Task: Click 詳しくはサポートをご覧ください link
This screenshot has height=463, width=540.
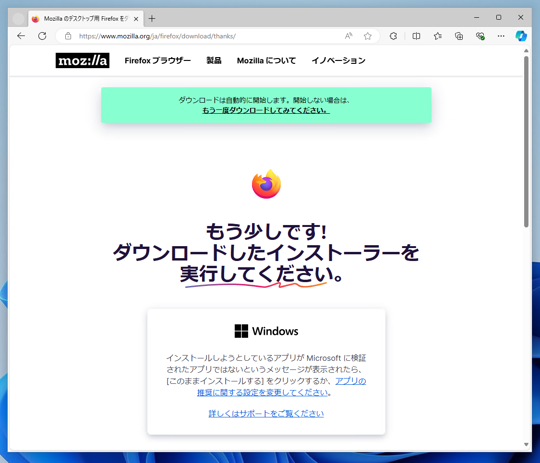Action: pos(266,413)
